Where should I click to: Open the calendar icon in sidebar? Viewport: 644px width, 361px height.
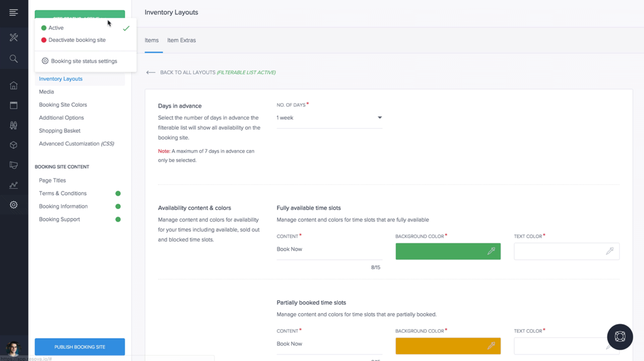(x=14, y=105)
